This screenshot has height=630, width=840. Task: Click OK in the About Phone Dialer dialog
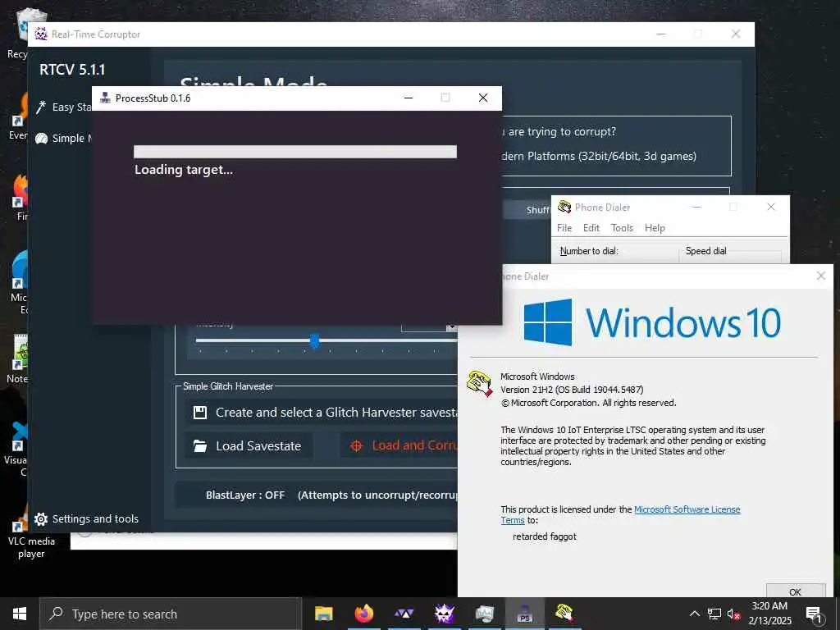pos(796,591)
